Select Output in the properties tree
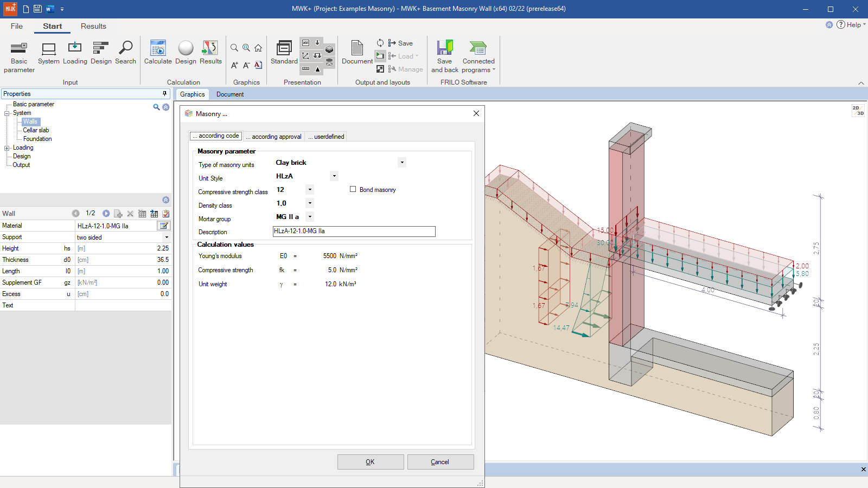Image resolution: width=868 pixels, height=488 pixels. click(x=21, y=165)
